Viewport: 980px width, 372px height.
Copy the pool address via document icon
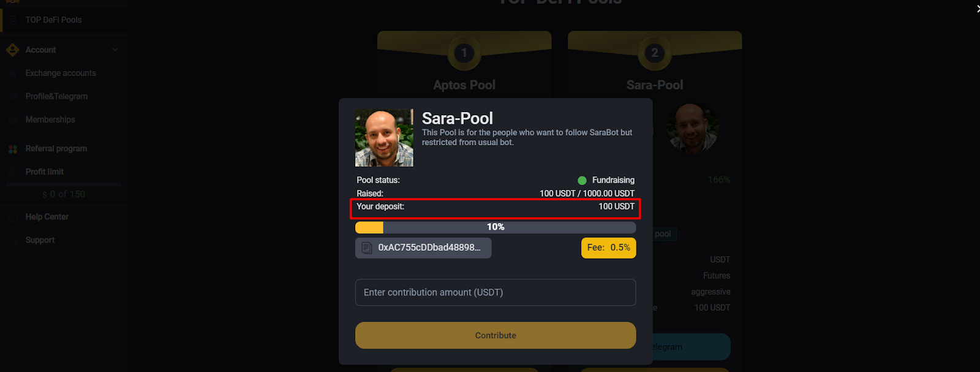[x=367, y=248]
